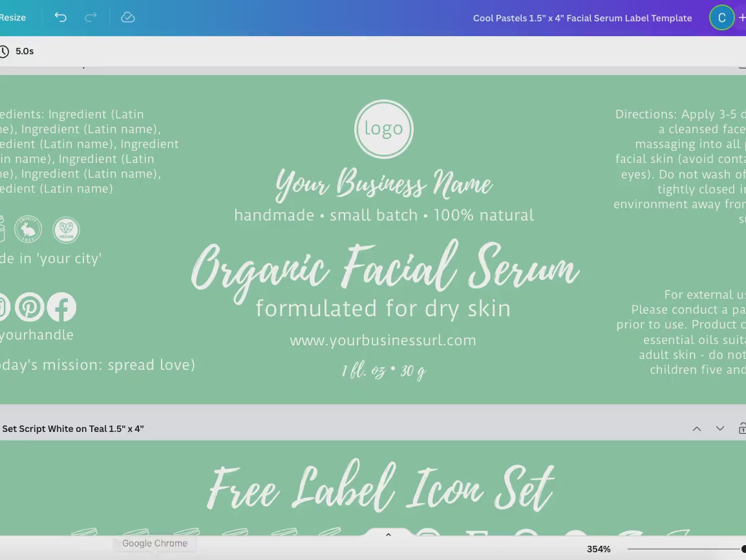This screenshot has height=560, width=746.
Task: Click the 5.0s page duration timer
Action: pyautogui.click(x=17, y=51)
